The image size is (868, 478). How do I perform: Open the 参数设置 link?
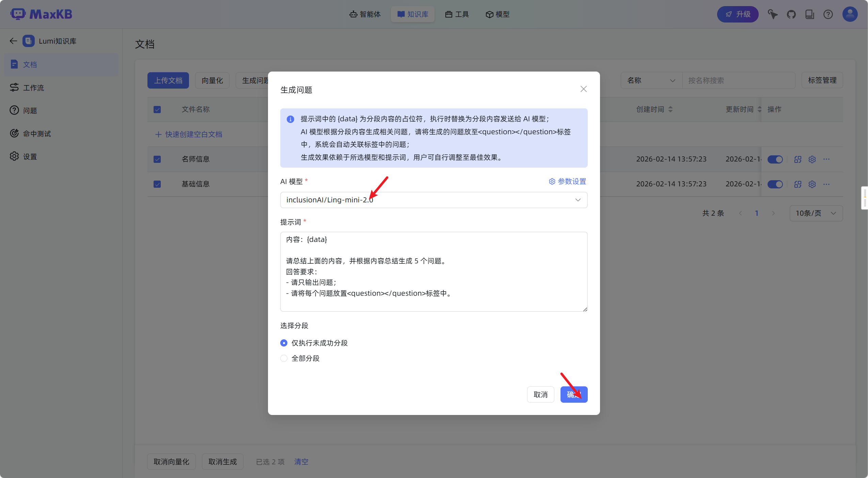pos(567,181)
